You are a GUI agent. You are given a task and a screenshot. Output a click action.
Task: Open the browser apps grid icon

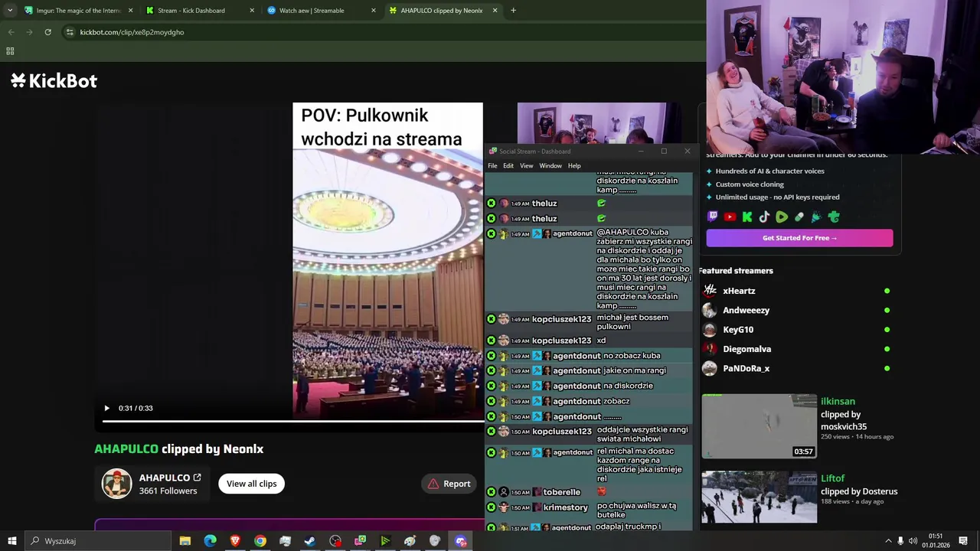10,51
